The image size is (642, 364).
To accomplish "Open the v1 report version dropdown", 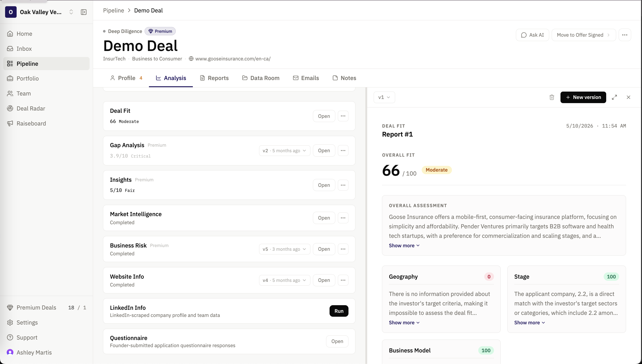I will coord(384,98).
